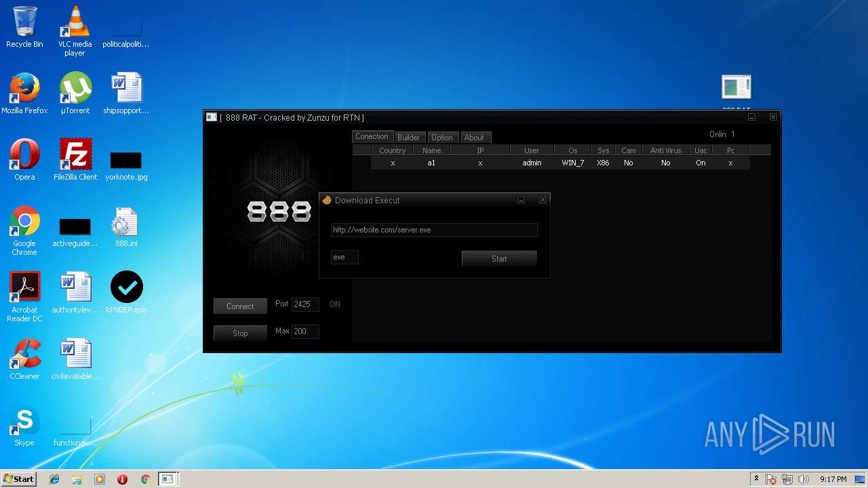This screenshot has height=488, width=868.
Task: Switch to 888 RAT taskbar button
Action: pos(167,479)
